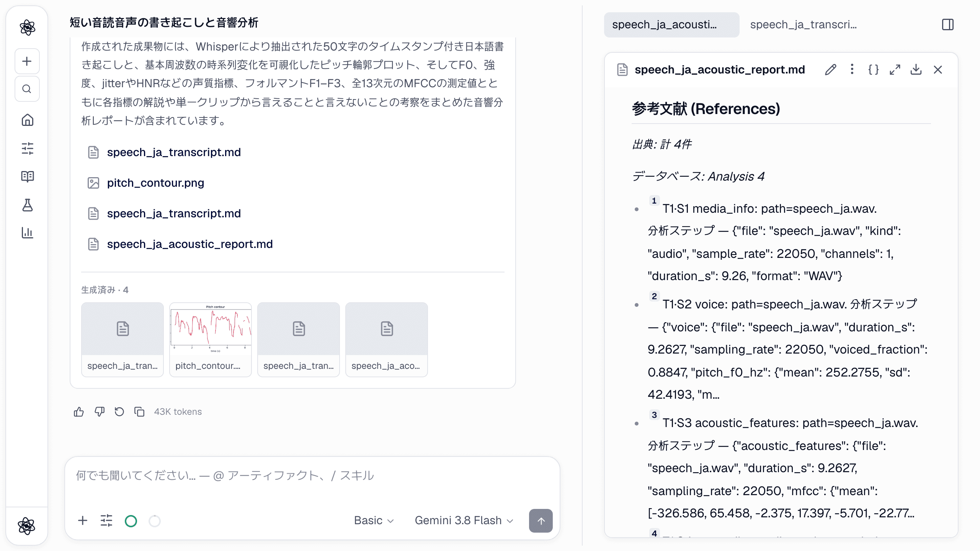Open speech_ja_acoustic_report.md file link
This screenshot has width=980, height=551.
(190, 244)
